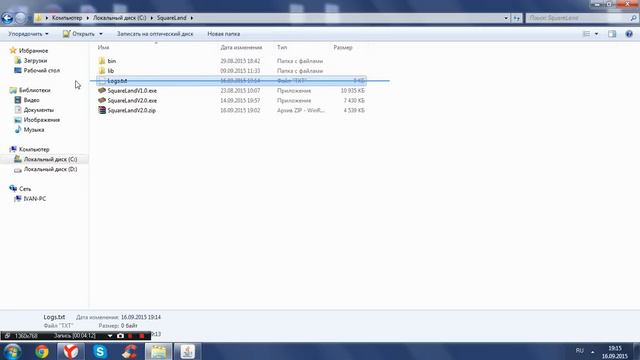Image resolution: width=640 pixels, height=360 pixels.
Task: Refresh the folder with address bar button
Action: (517, 18)
